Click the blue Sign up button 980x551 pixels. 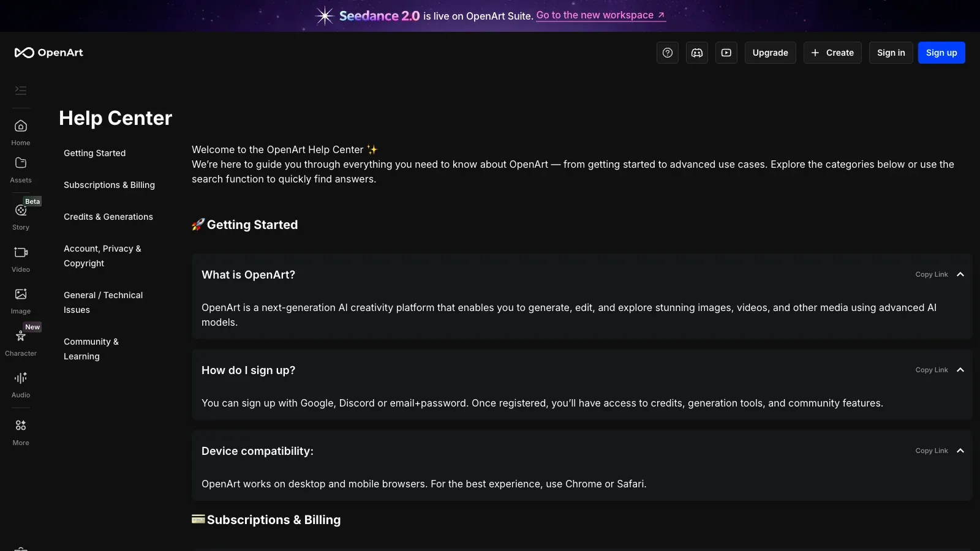[941, 53]
